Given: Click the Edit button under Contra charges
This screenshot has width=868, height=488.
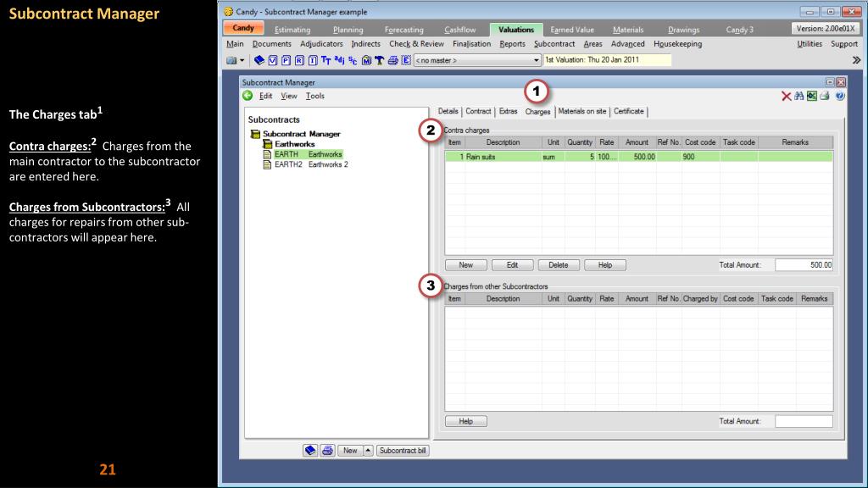Looking at the screenshot, I should (513, 265).
